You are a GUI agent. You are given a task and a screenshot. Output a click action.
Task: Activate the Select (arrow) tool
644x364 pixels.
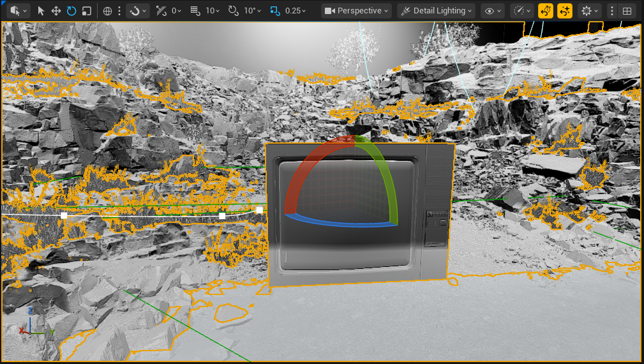pyautogui.click(x=41, y=11)
